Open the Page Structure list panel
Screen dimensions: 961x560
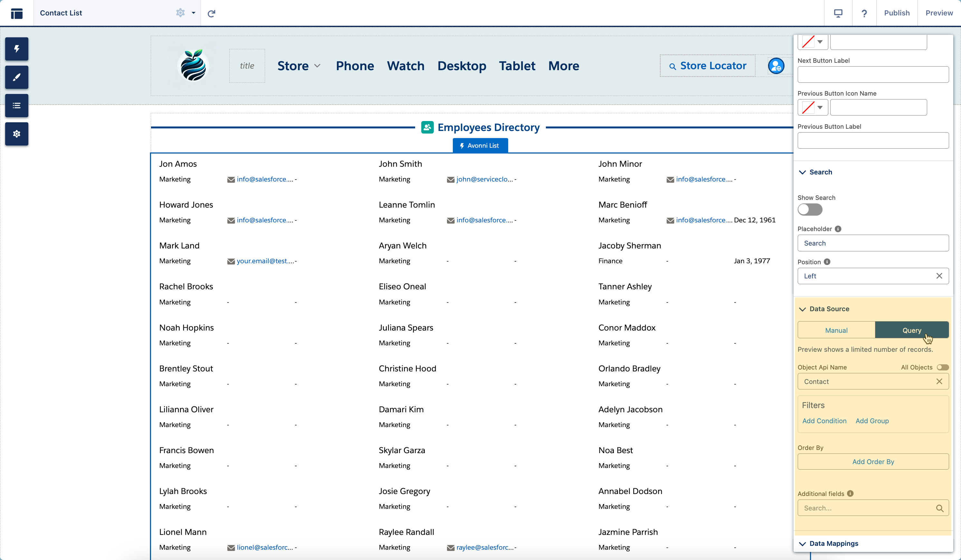[16, 106]
